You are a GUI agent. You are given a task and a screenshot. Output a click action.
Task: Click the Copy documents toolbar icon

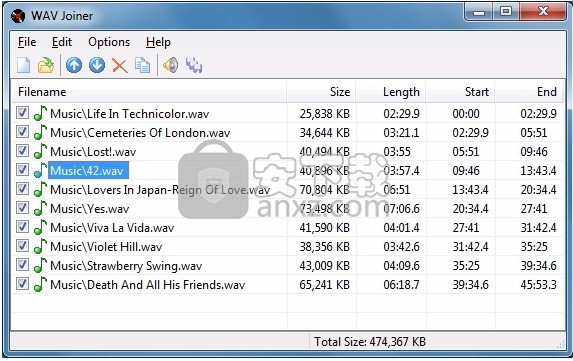point(143,65)
